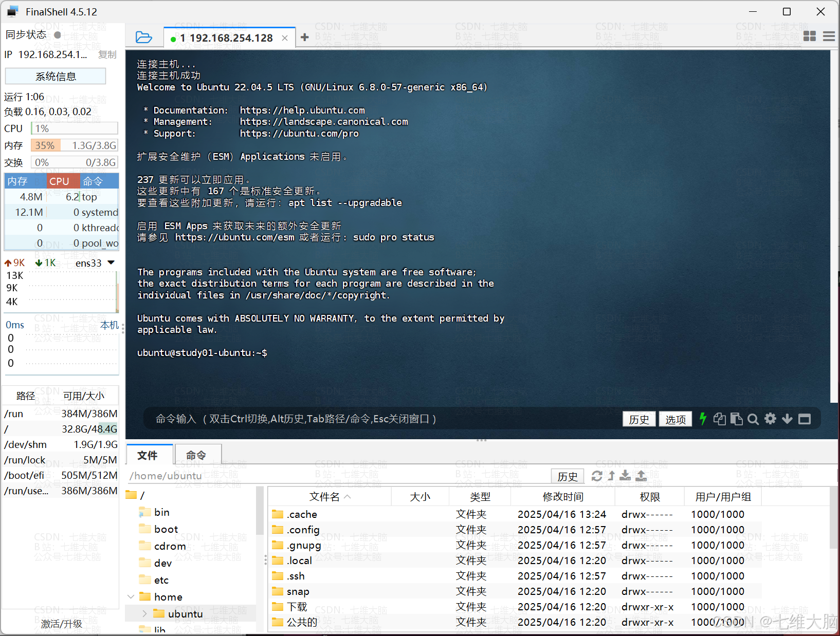
Task: Click the command input field
Action: pos(380,419)
